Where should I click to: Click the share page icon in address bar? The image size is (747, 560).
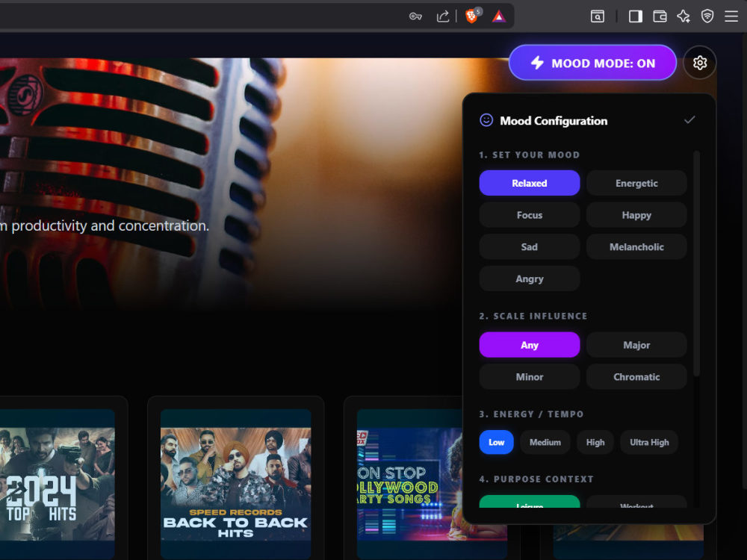[x=442, y=16]
